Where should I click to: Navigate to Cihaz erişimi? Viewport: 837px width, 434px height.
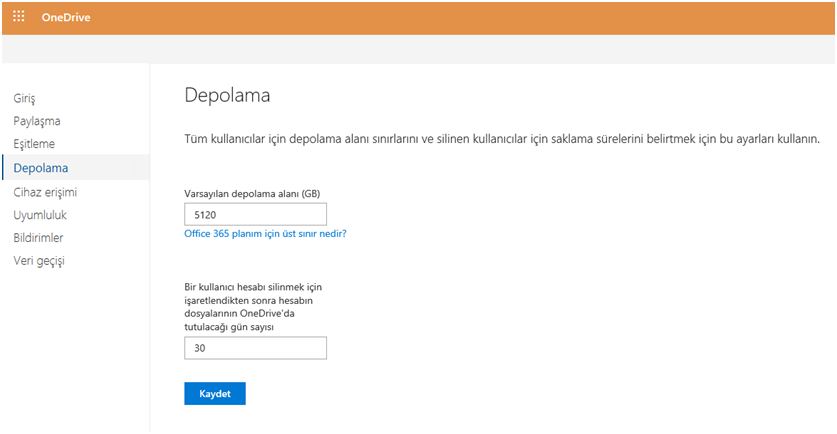(x=45, y=191)
